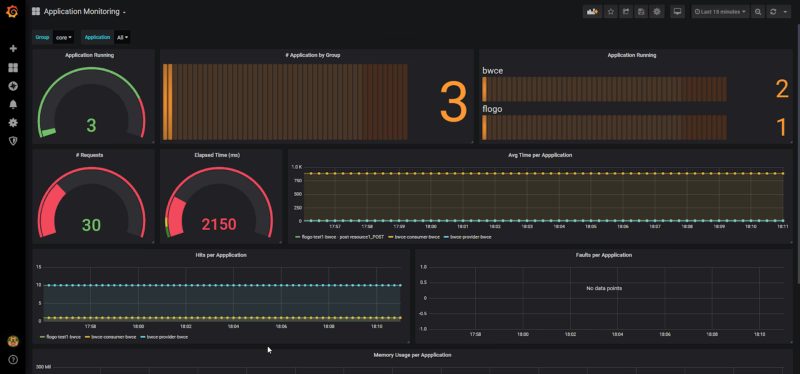Open the Application variable dropdown showing All
The width and height of the screenshot is (800, 374).
click(122, 37)
